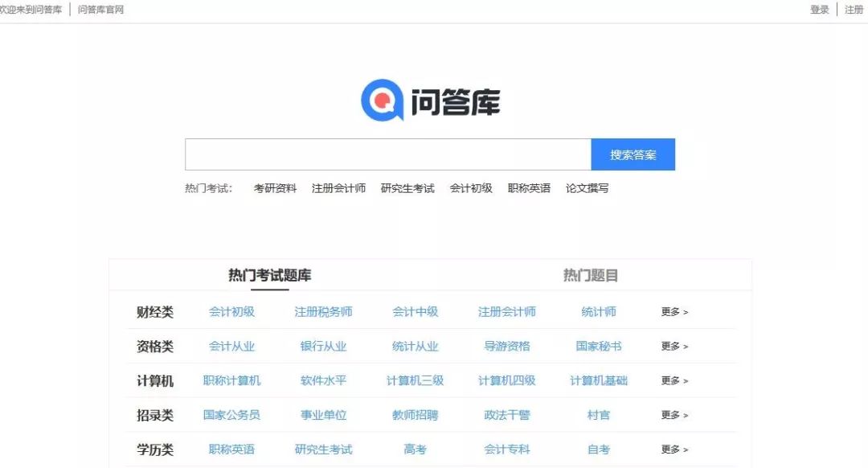
Task: Switch to the 热门考试题库 tab
Action: tap(269, 273)
